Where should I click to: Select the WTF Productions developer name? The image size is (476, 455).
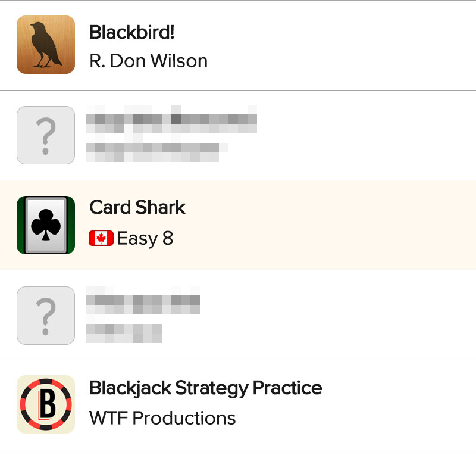pyautogui.click(x=162, y=418)
